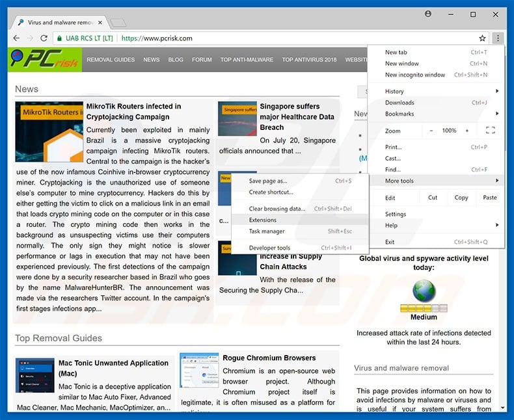Open MikroTik Routers article thumbnail

pos(49,132)
